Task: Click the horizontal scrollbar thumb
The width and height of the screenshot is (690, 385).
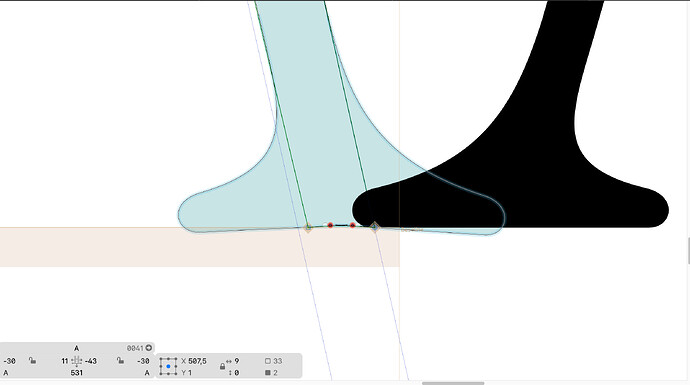Action: [x=453, y=383]
